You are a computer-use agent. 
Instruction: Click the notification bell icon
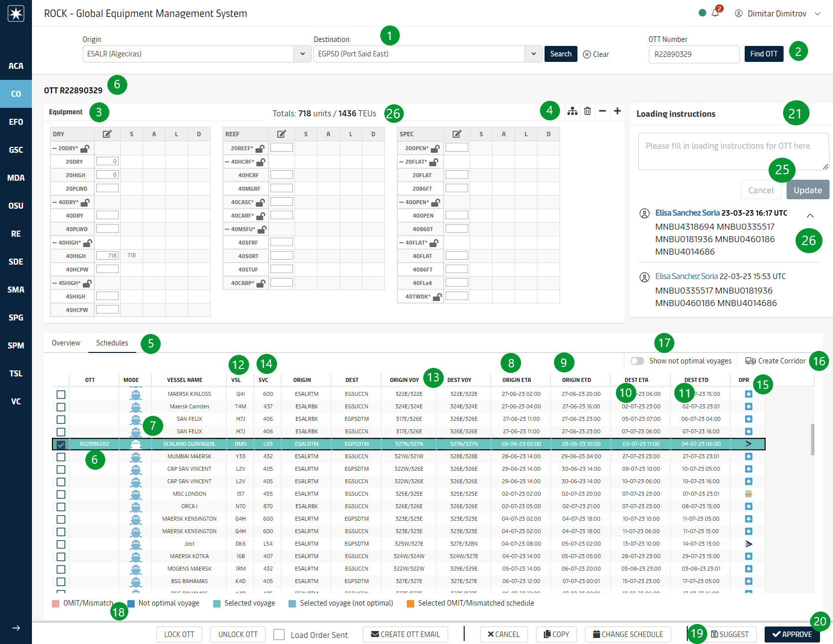[715, 13]
